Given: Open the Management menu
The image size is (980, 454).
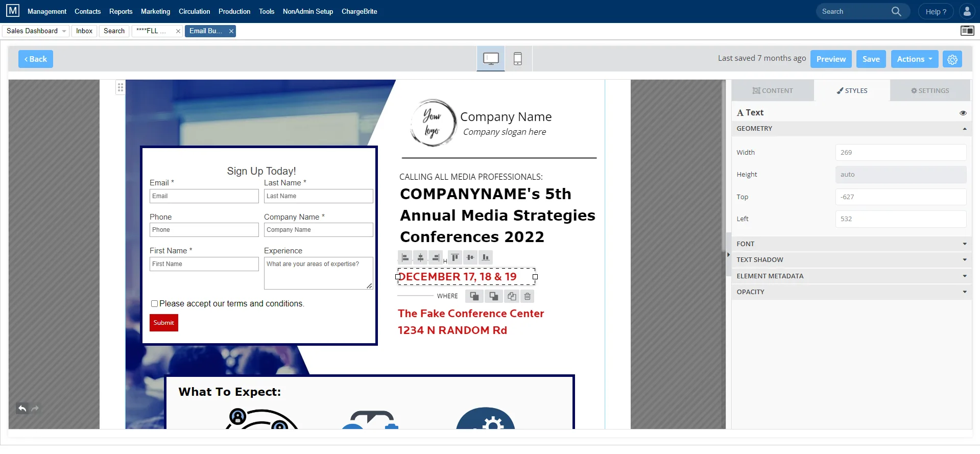Looking at the screenshot, I should pos(47,11).
